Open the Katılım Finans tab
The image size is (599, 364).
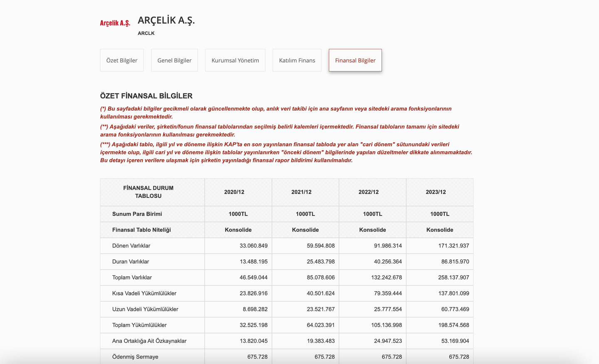tap(297, 60)
